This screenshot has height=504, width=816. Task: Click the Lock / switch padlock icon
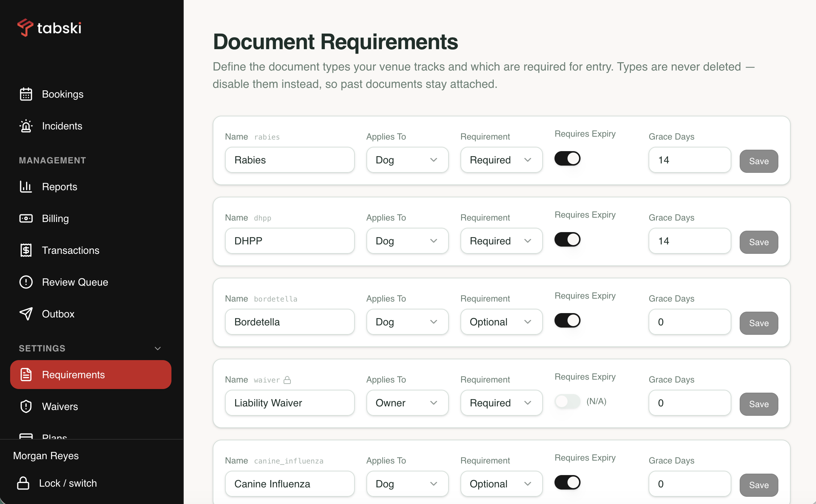23,483
